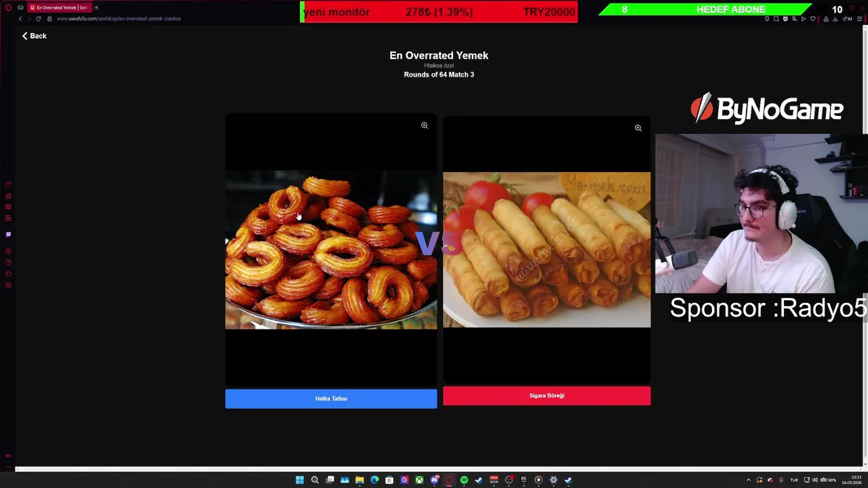Open Xbox app from taskbar
Viewport: 868px width, 488px height.
click(420, 480)
